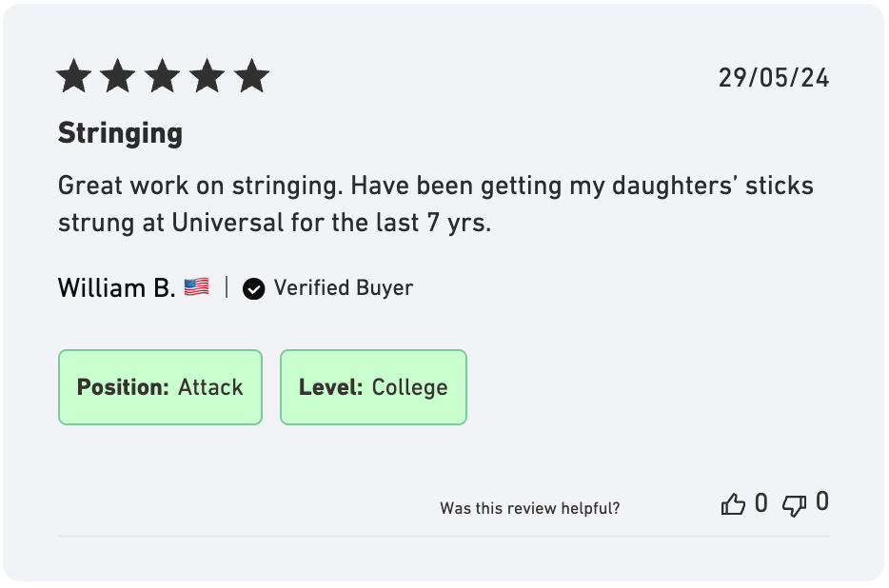
Task: Open reviewer name William B.
Action: (x=116, y=287)
